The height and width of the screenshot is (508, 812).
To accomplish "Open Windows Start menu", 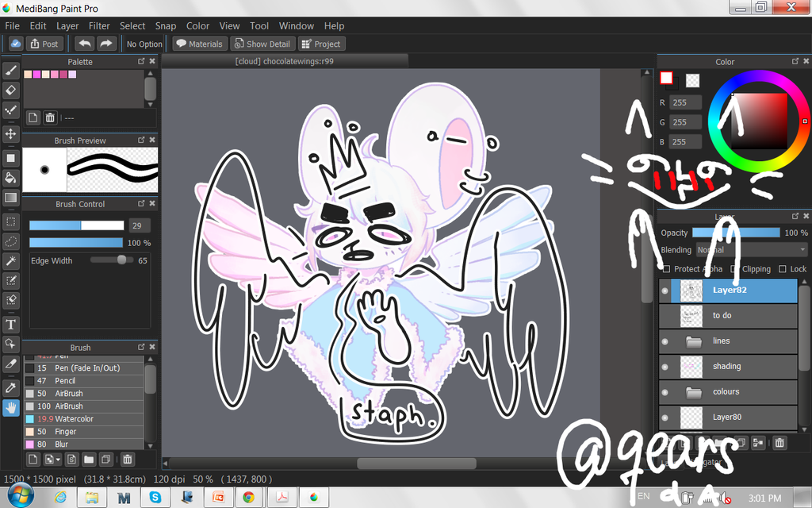I will (19, 497).
